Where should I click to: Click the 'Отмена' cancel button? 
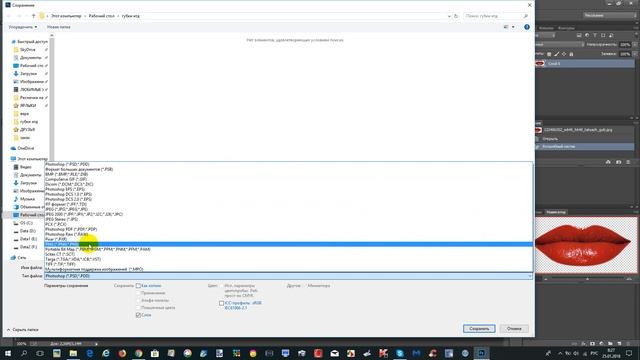tap(514, 329)
